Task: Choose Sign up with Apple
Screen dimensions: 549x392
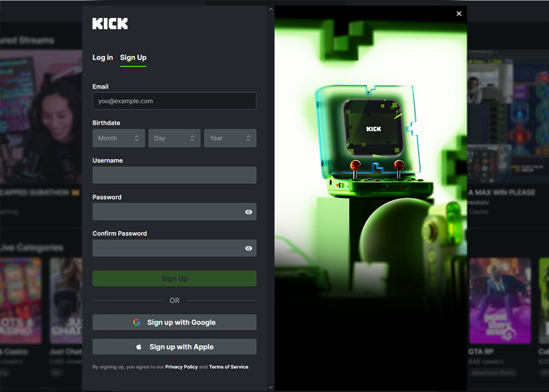Action: click(174, 347)
